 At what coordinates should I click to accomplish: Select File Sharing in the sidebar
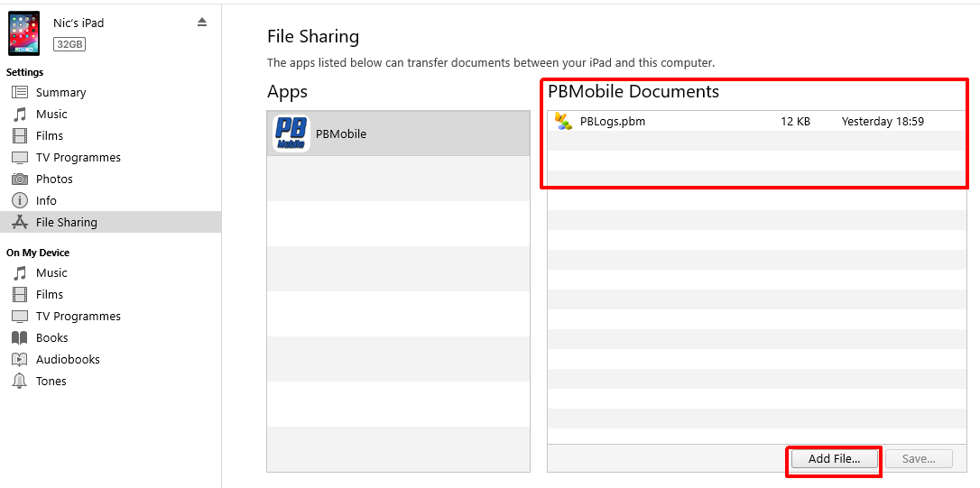pos(66,222)
